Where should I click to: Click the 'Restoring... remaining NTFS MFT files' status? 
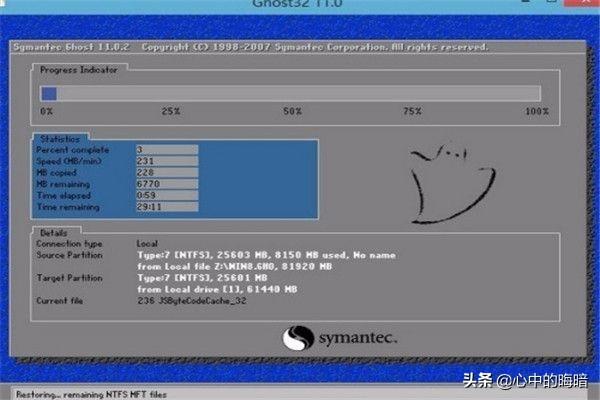pyautogui.click(x=91, y=394)
